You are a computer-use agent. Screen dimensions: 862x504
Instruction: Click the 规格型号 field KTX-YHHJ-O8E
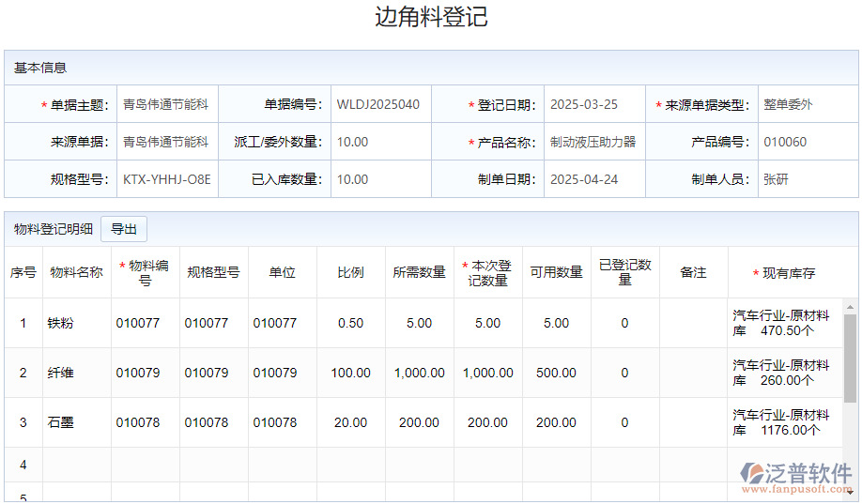167,179
